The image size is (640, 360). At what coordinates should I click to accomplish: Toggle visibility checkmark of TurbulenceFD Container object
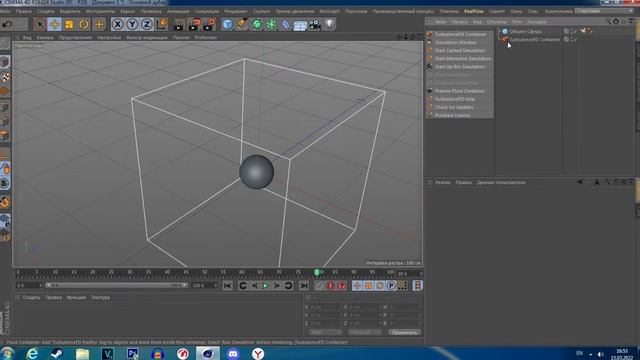(x=575, y=39)
